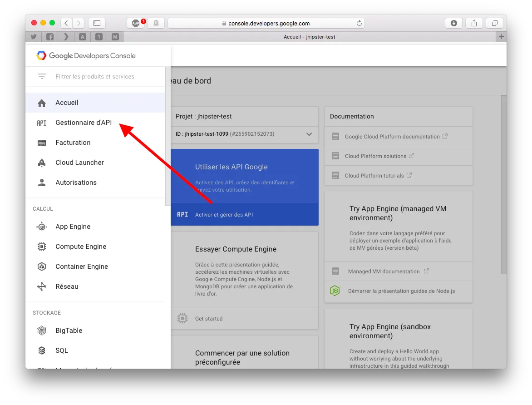Select the Accueil - jhipster-test tab
Screen dimensions: 532x405
(309, 37)
